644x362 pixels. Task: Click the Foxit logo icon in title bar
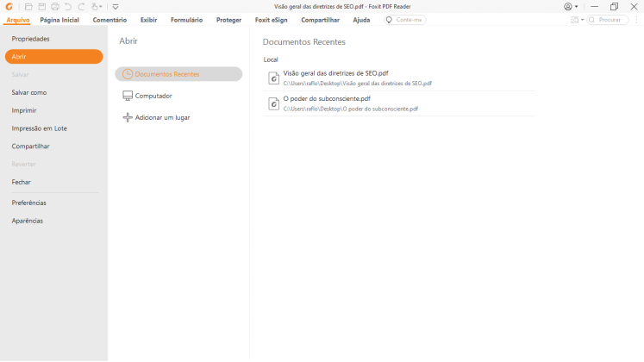9,7
